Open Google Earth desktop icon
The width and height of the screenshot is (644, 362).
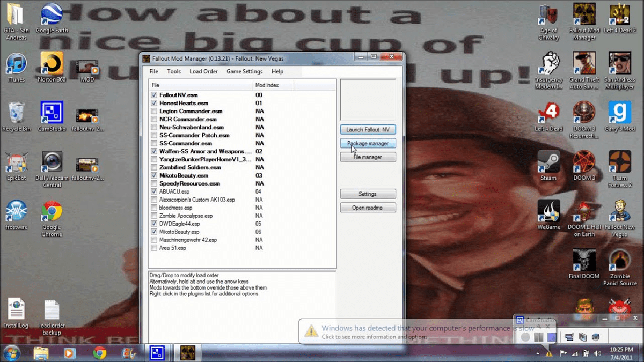coord(52,16)
